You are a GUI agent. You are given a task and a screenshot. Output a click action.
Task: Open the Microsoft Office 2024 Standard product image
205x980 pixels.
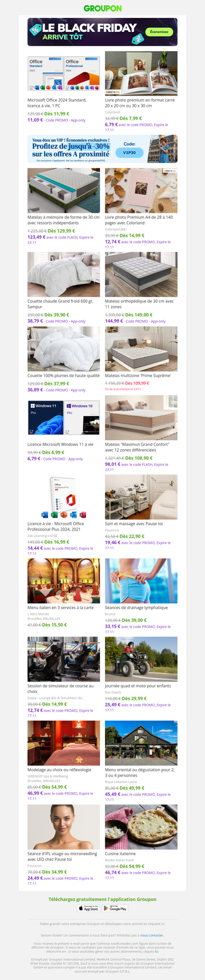pyautogui.click(x=64, y=73)
